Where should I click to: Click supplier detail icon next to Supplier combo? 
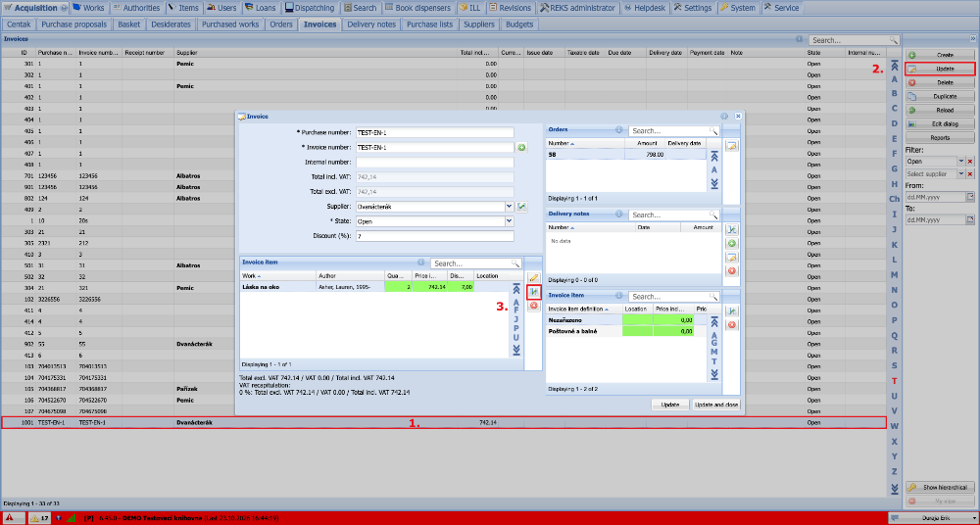pos(521,206)
